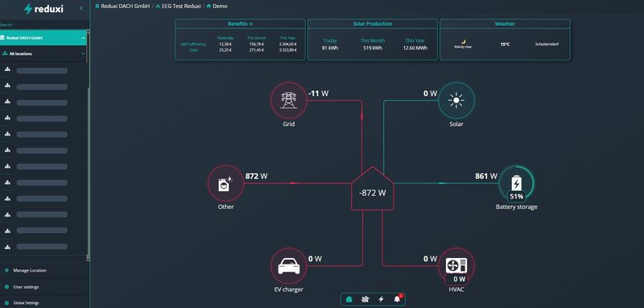Click the moon weather icon

(x=464, y=42)
